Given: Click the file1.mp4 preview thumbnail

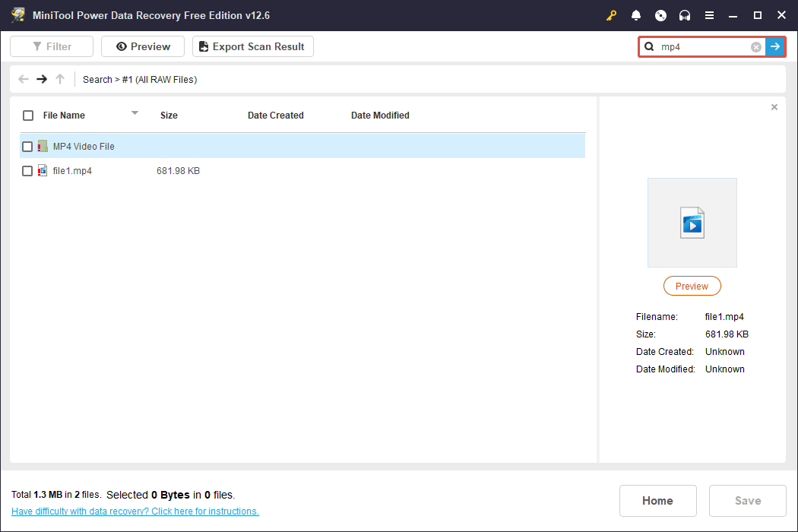Looking at the screenshot, I should [692, 222].
